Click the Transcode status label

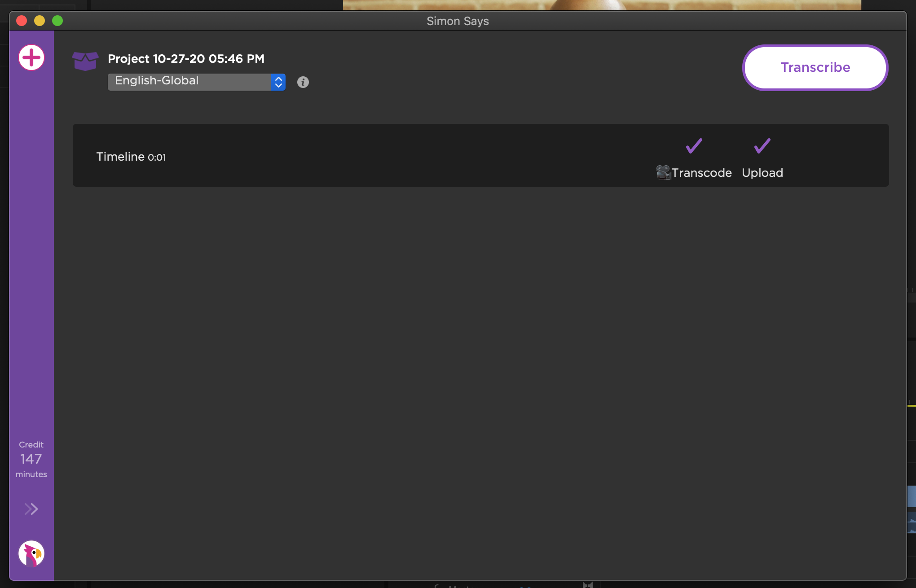click(x=701, y=173)
